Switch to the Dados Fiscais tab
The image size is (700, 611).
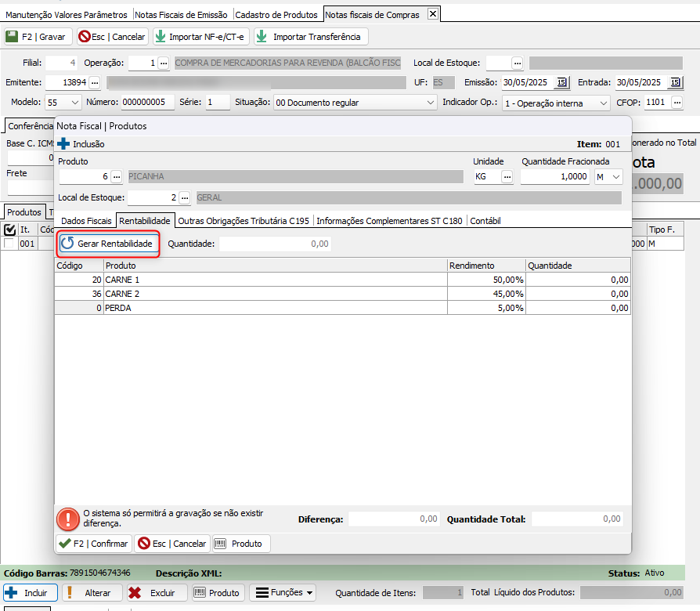point(86,221)
